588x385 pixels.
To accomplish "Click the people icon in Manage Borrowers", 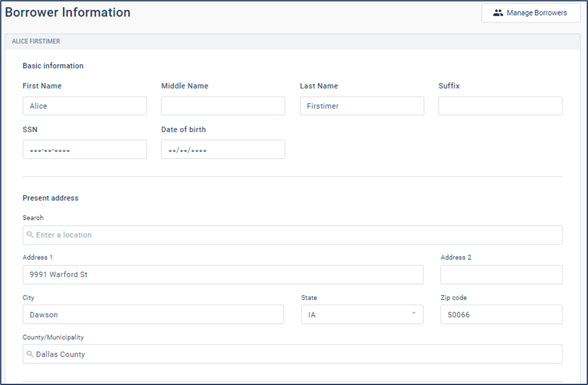I will click(498, 13).
